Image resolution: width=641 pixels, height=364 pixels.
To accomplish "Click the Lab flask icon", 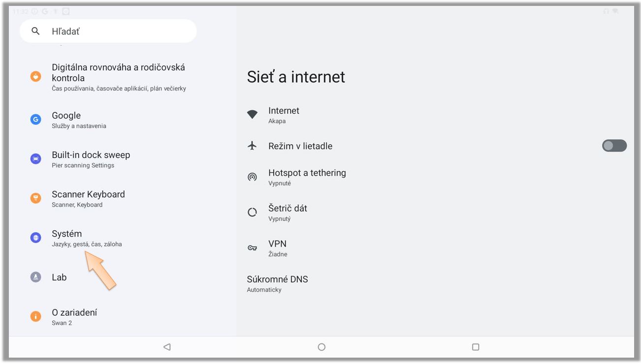I will 35,277.
